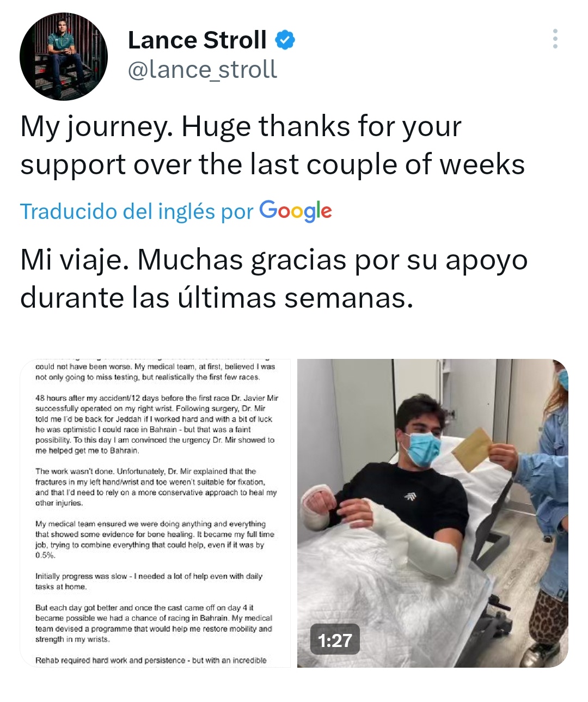
Task: Click the paragraph starting "My medical team ensured"
Action: (x=155, y=540)
